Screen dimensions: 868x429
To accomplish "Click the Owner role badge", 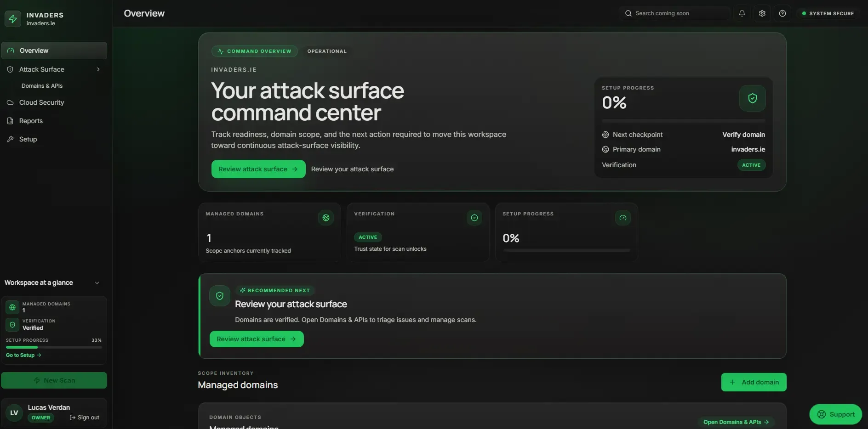I will pos(41,418).
